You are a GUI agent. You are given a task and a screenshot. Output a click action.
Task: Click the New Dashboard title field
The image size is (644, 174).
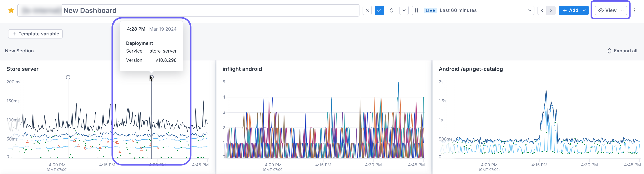(90, 10)
